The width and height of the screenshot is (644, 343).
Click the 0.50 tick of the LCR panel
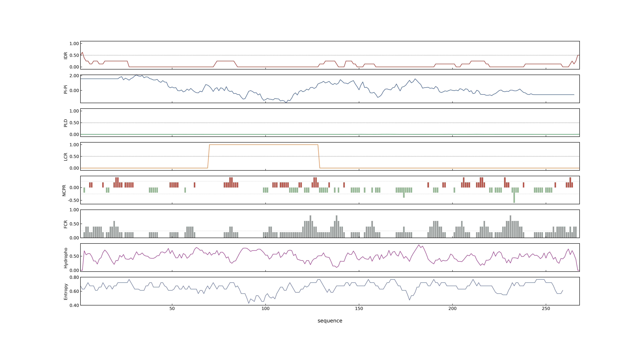click(x=74, y=157)
